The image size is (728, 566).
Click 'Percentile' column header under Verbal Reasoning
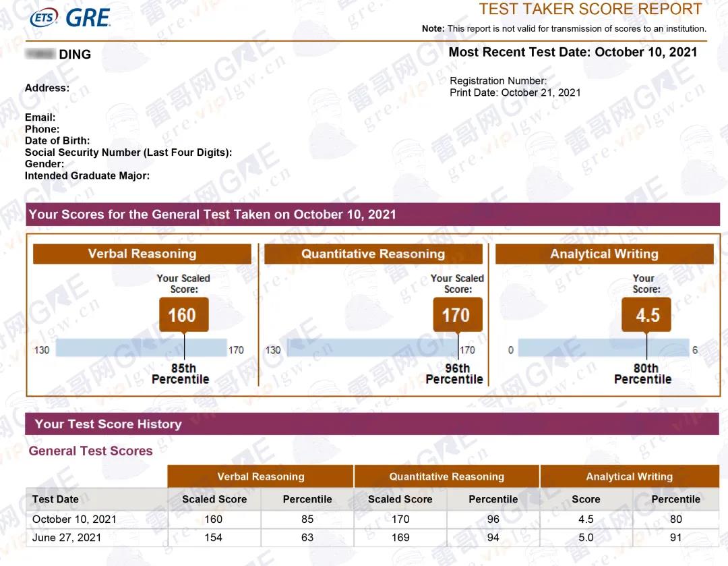coord(307,499)
